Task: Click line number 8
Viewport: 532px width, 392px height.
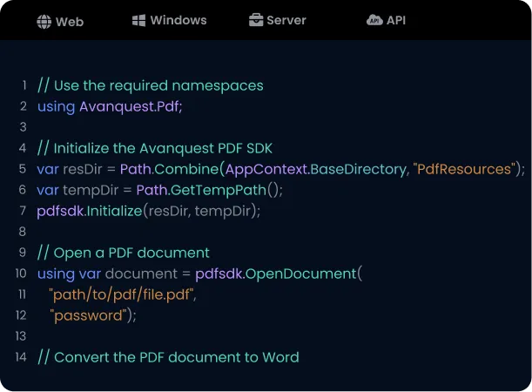Action: 23,232
